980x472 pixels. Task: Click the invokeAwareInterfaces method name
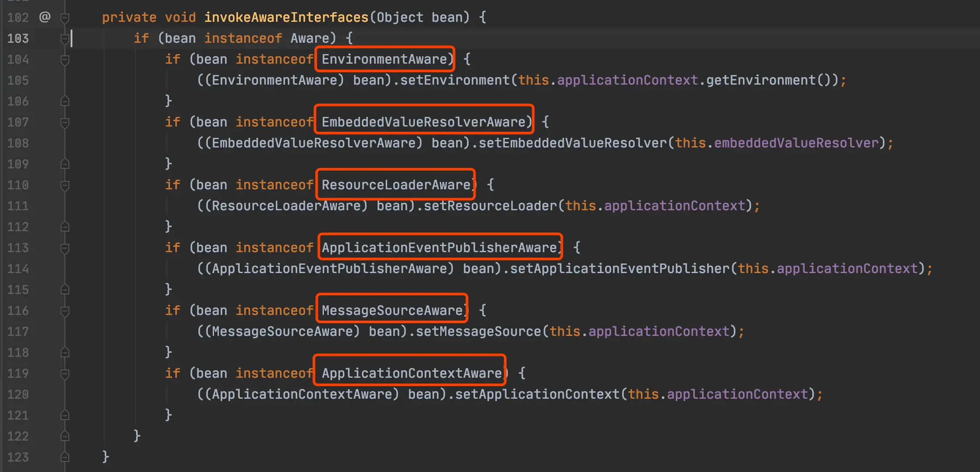[x=286, y=17]
